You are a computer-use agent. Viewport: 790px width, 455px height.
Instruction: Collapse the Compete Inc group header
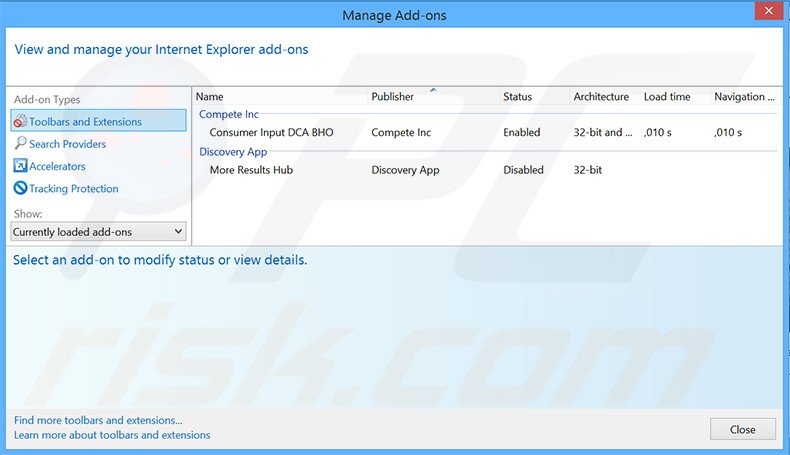coord(229,114)
